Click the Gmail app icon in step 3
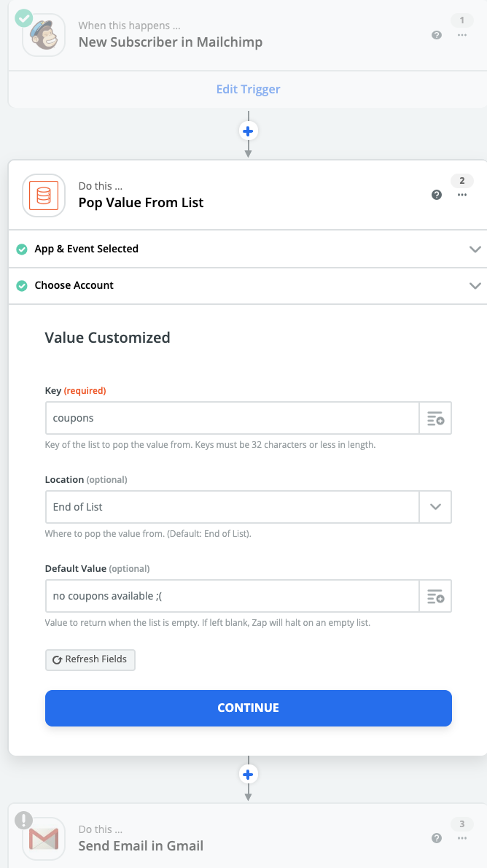This screenshot has height=868, width=487. point(44,839)
